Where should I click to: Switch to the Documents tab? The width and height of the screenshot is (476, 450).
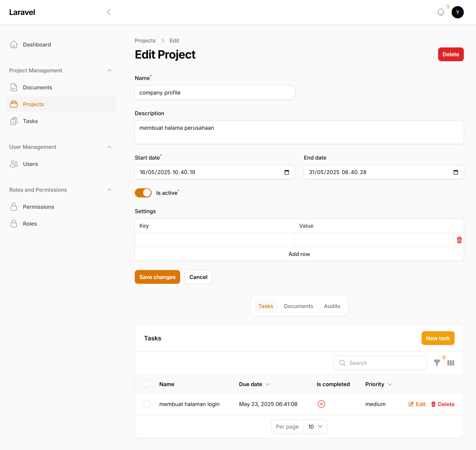point(298,306)
